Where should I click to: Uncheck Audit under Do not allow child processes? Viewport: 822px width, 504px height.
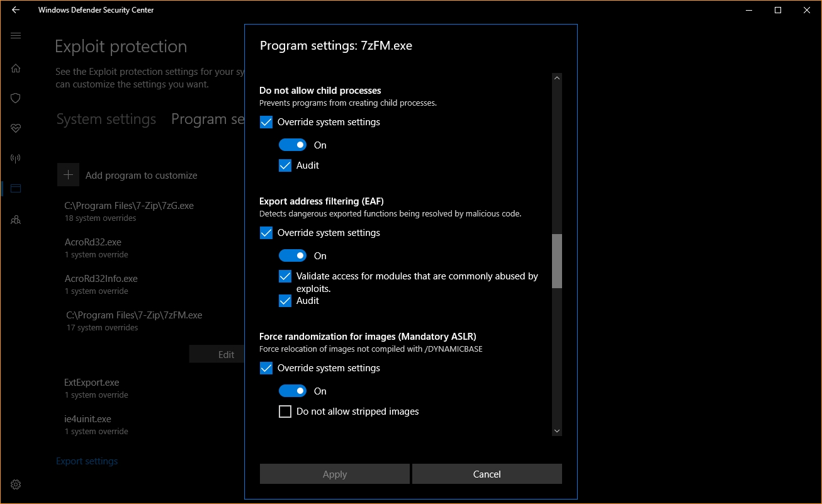coord(285,165)
